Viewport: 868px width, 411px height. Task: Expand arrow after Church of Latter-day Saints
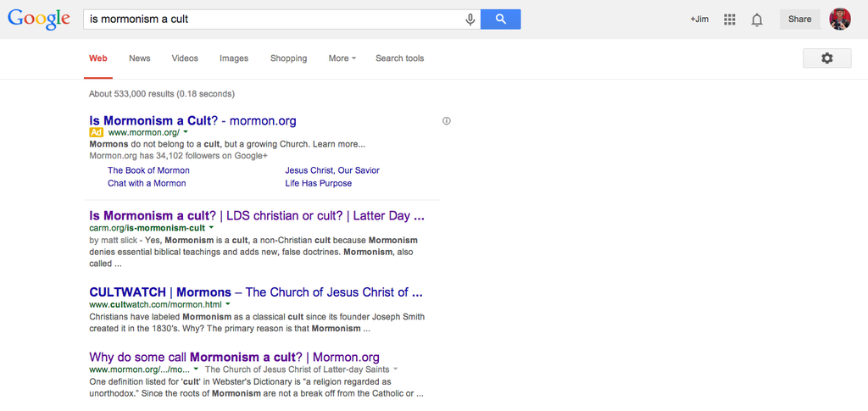click(395, 369)
